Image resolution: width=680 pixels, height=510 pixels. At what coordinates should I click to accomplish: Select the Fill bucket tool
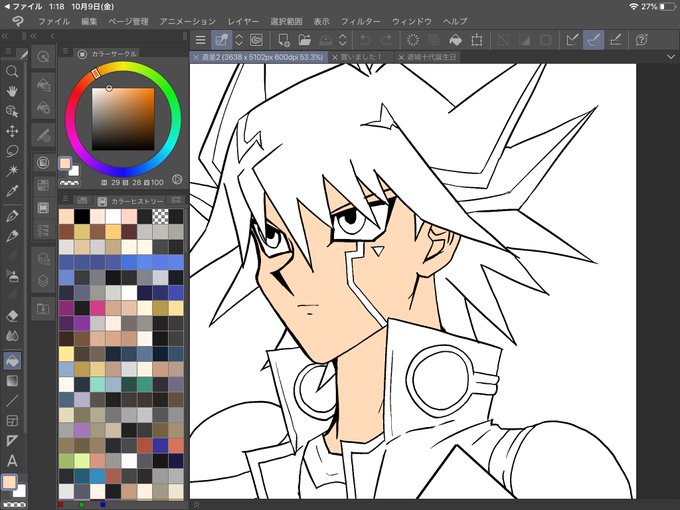[12, 361]
